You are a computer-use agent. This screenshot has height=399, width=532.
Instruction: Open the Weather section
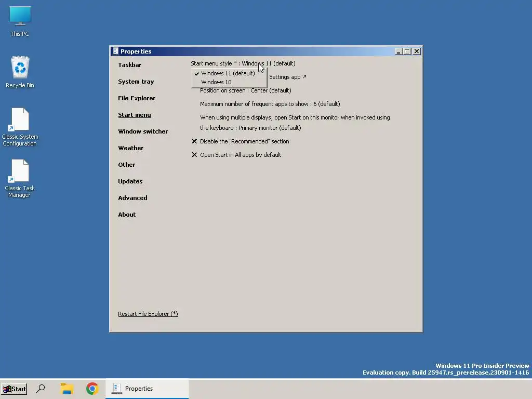coord(130,148)
